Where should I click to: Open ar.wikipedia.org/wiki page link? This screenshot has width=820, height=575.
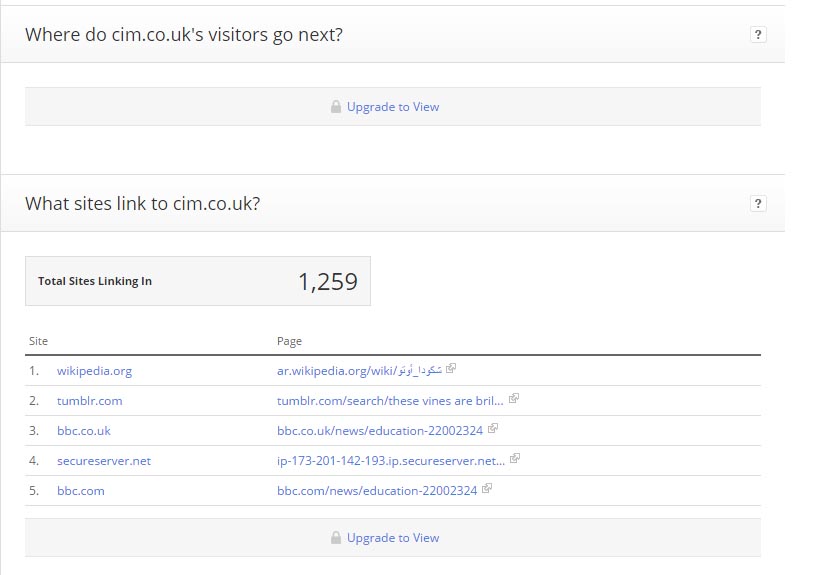coord(359,371)
